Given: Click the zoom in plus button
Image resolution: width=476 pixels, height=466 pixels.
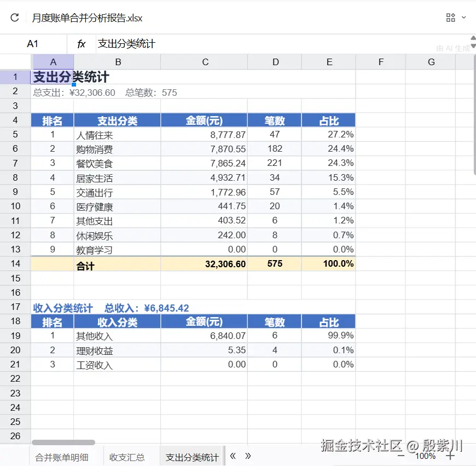Looking at the screenshot, I should click(x=450, y=456).
